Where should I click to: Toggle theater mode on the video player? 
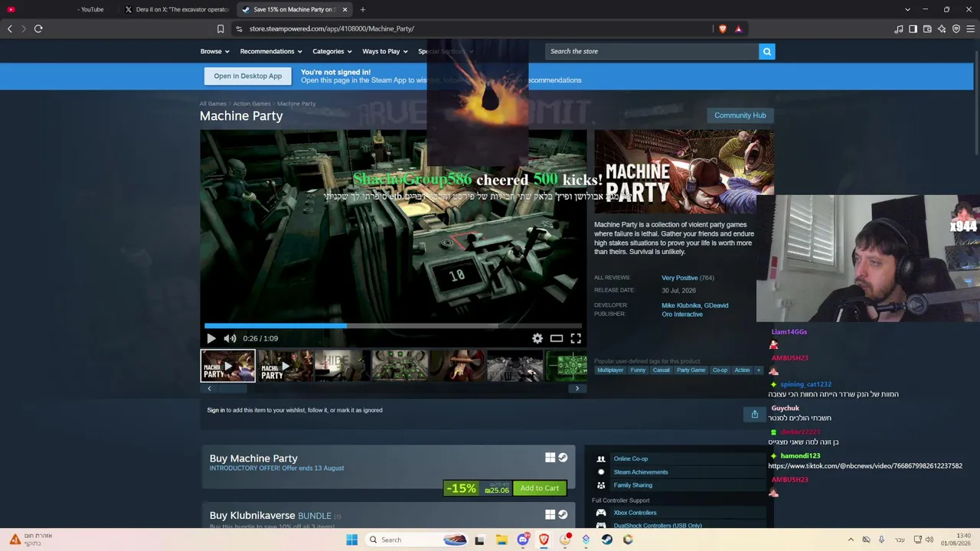[557, 338]
